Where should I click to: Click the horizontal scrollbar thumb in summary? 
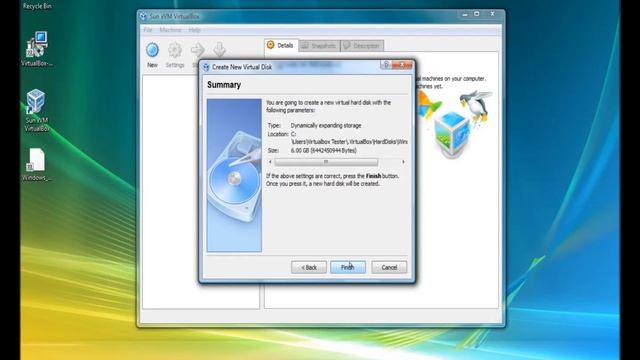point(326,162)
